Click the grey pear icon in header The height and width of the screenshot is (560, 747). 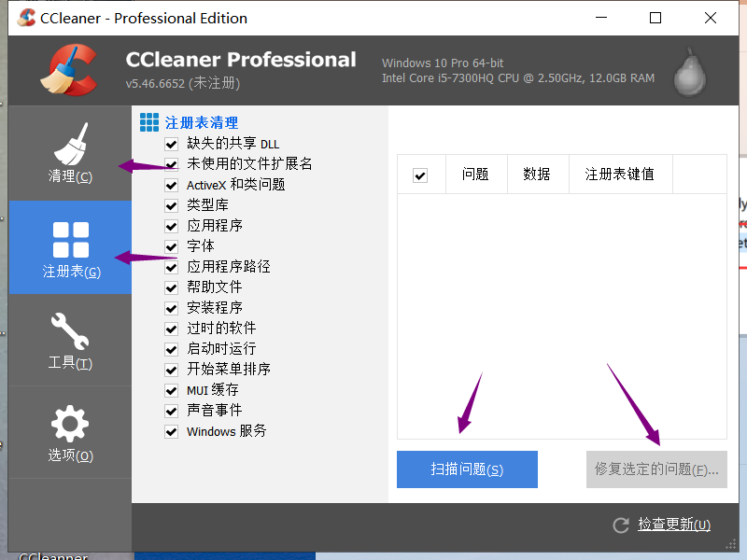689,72
